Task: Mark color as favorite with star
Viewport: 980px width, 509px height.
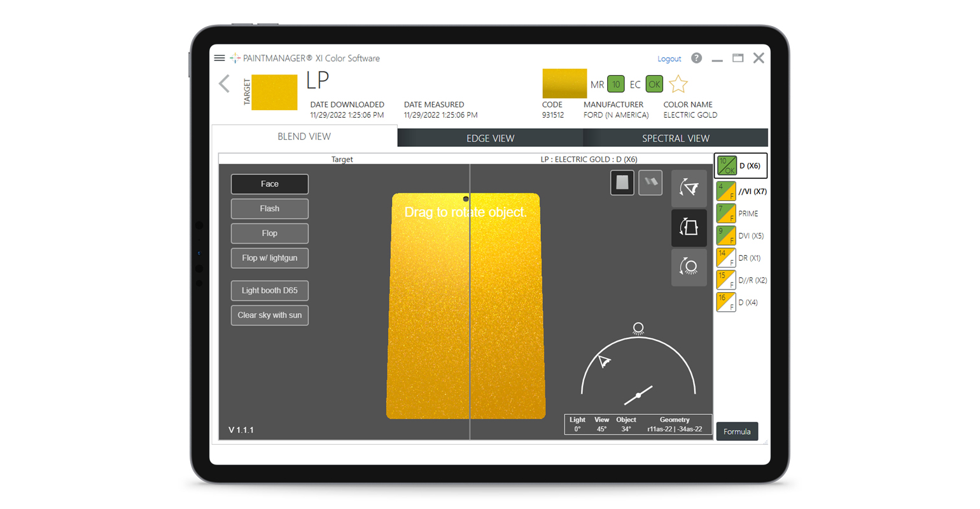Action: [678, 84]
